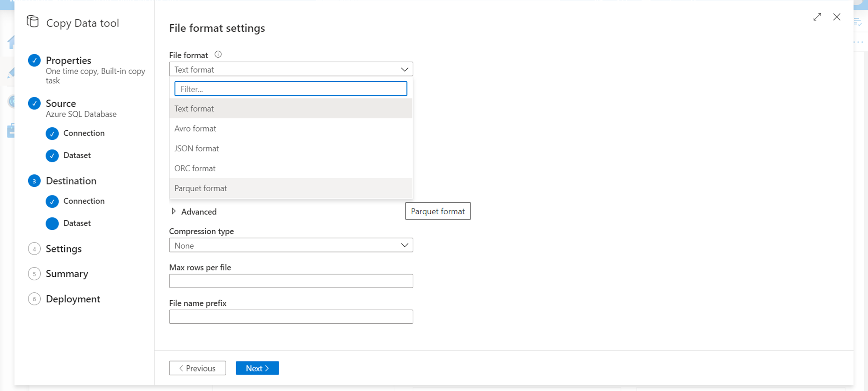Click the Summary step number 5 icon

pyautogui.click(x=34, y=274)
